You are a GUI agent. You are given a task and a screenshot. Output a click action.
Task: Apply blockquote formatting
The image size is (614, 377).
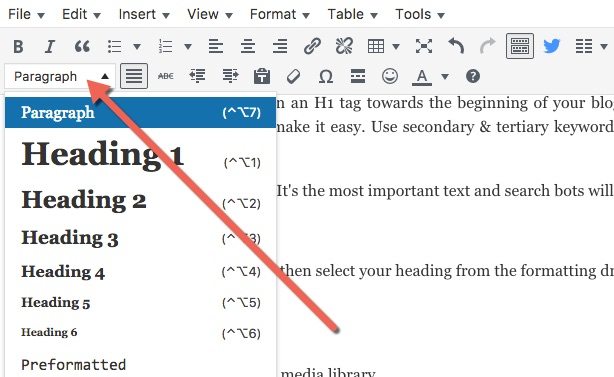82,46
